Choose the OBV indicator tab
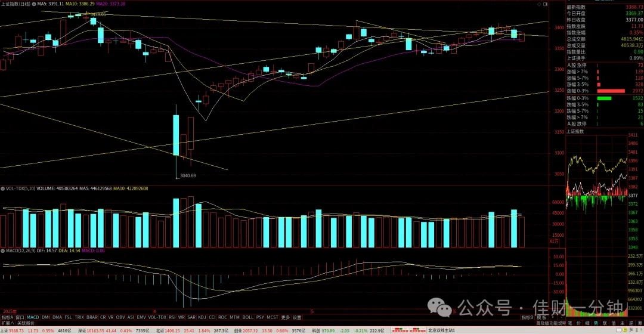Screen dimensions: 644x334 (120, 317)
